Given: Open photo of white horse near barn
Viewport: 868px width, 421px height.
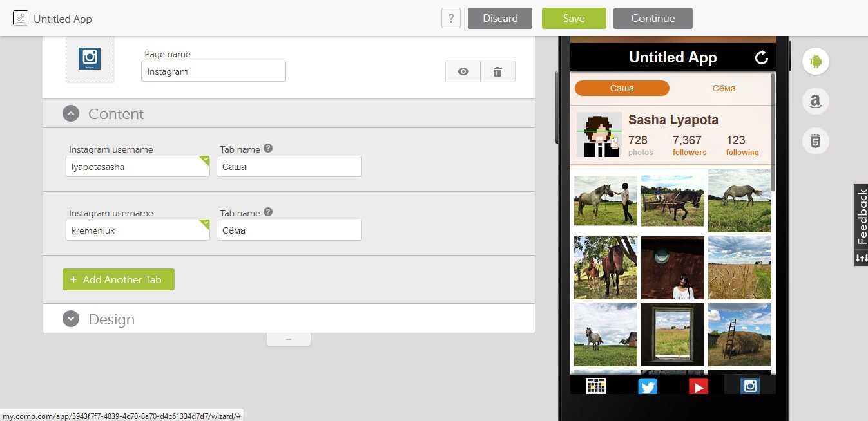Looking at the screenshot, I should (606, 335).
